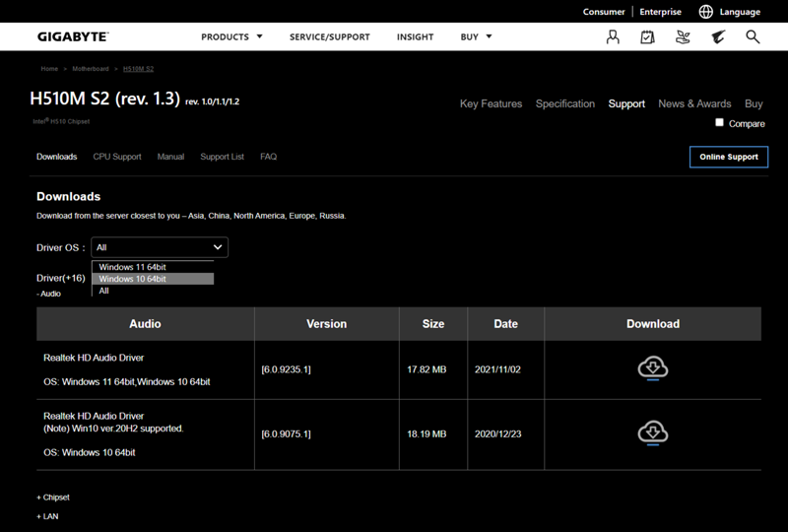
Task: Click the Download column header
Action: pyautogui.click(x=653, y=324)
